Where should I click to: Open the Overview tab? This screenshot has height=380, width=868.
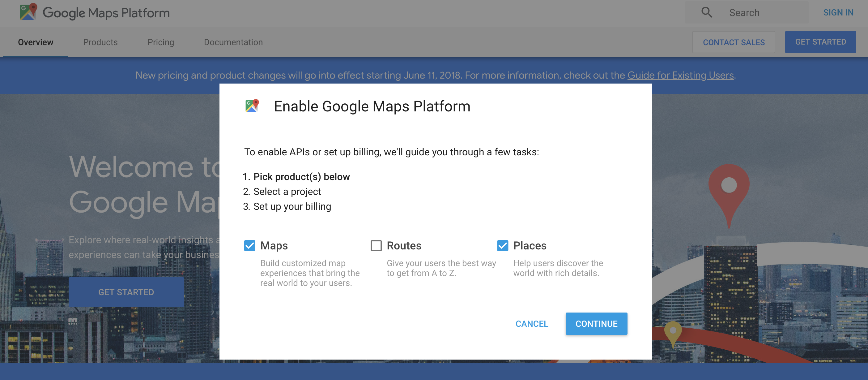[35, 42]
